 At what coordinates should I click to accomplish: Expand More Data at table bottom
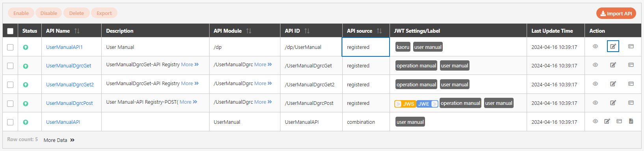pos(59,140)
